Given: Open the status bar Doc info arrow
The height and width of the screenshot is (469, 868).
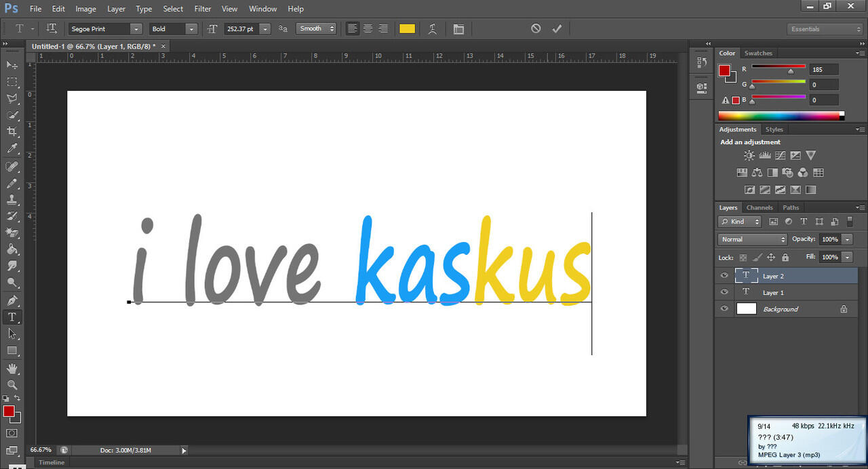Looking at the screenshot, I should 184,450.
